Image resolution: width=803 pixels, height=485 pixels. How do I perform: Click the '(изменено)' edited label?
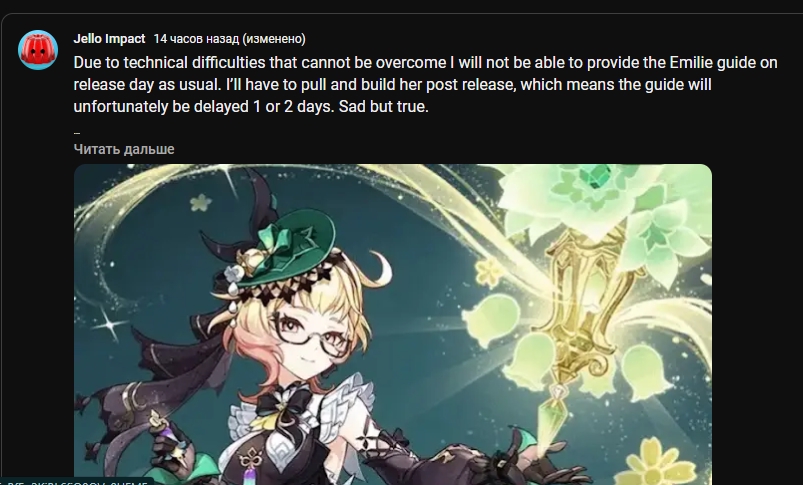click(274, 39)
